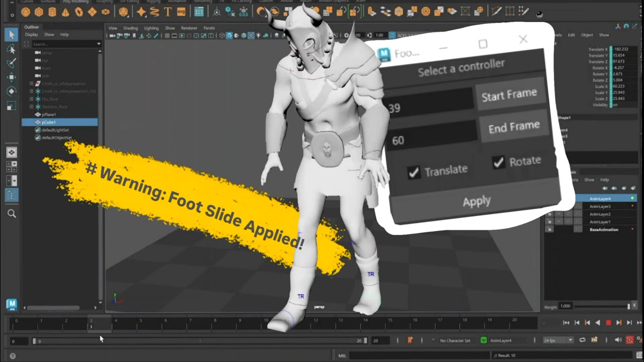Open the Outliner search filter dropdown arrow

click(x=99, y=44)
